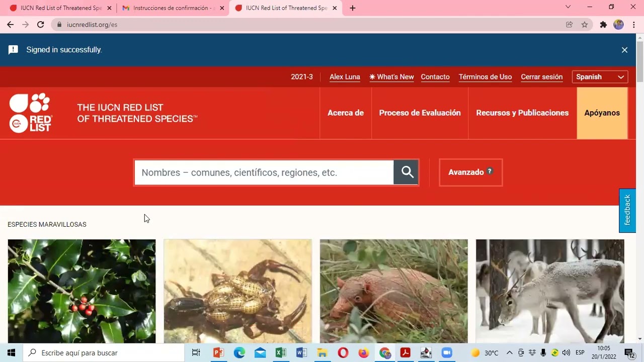The width and height of the screenshot is (644, 362).
Task: Click the Cerrar sesión link
Action: pyautogui.click(x=541, y=77)
